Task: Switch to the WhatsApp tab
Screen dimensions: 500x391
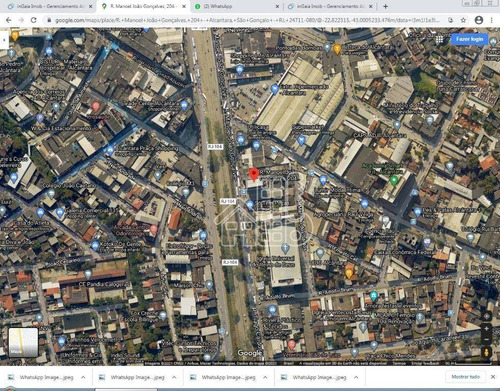Action: tap(237, 6)
